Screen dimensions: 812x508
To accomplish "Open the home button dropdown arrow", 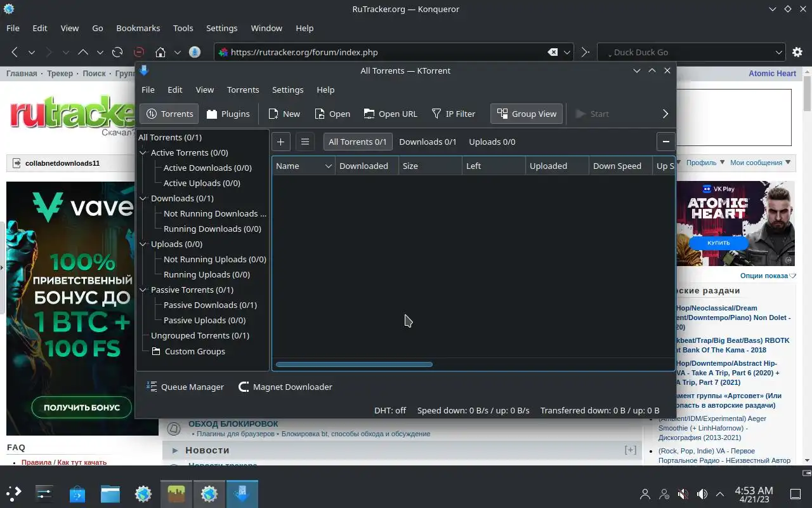I will [x=178, y=52].
